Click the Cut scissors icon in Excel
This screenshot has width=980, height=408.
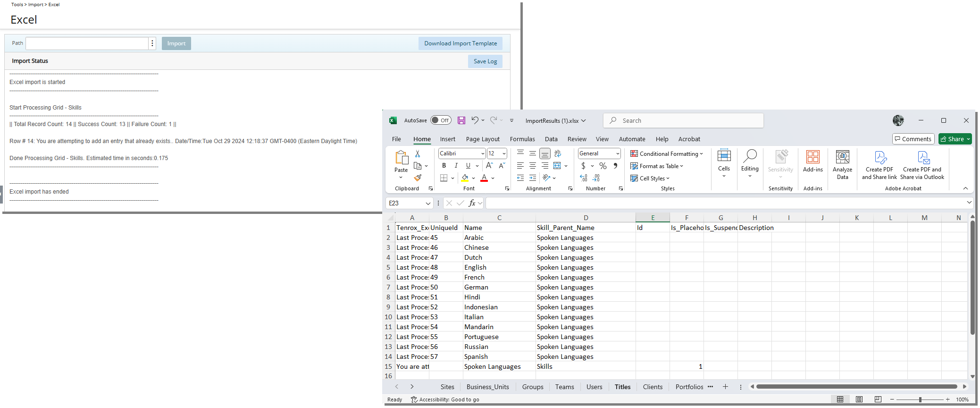click(418, 153)
